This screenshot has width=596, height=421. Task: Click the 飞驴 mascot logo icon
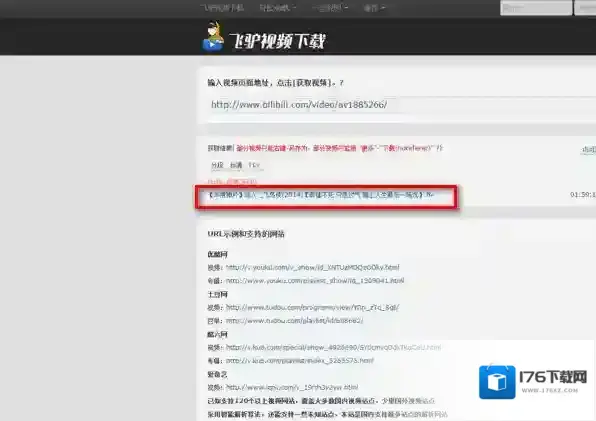213,36
